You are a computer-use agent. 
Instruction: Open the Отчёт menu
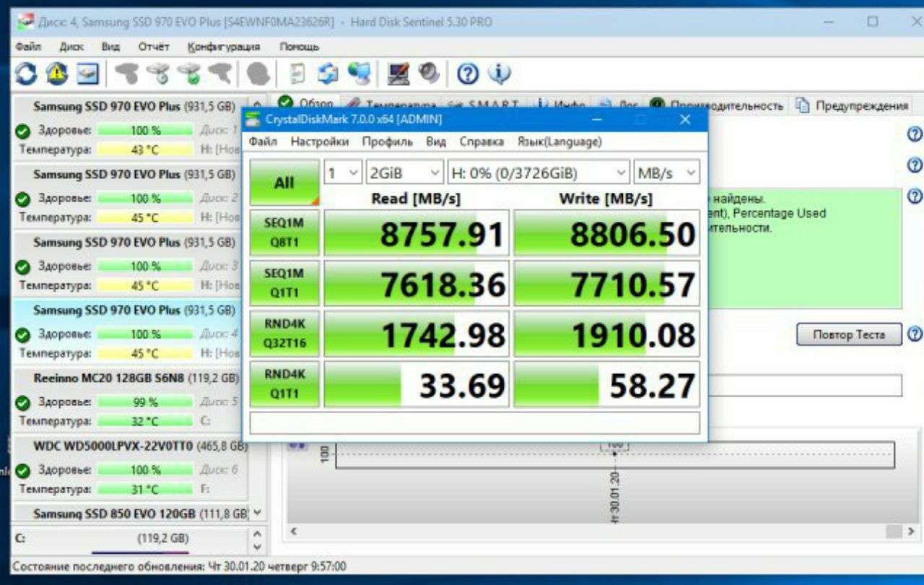[x=154, y=47]
